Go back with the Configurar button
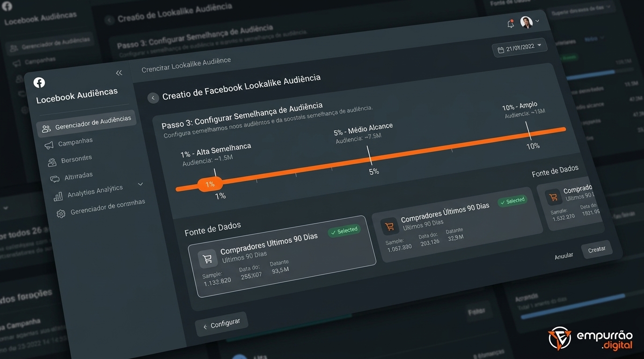 tap(221, 323)
